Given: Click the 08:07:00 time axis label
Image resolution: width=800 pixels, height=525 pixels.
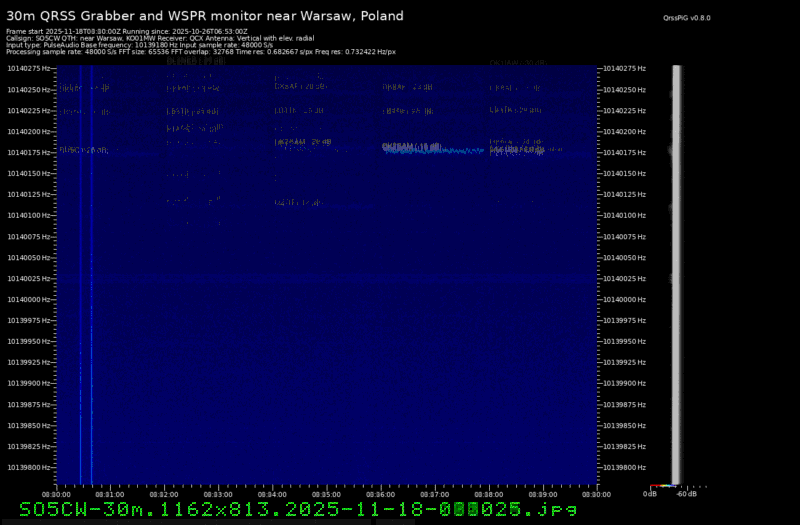Looking at the screenshot, I should click(435, 494).
